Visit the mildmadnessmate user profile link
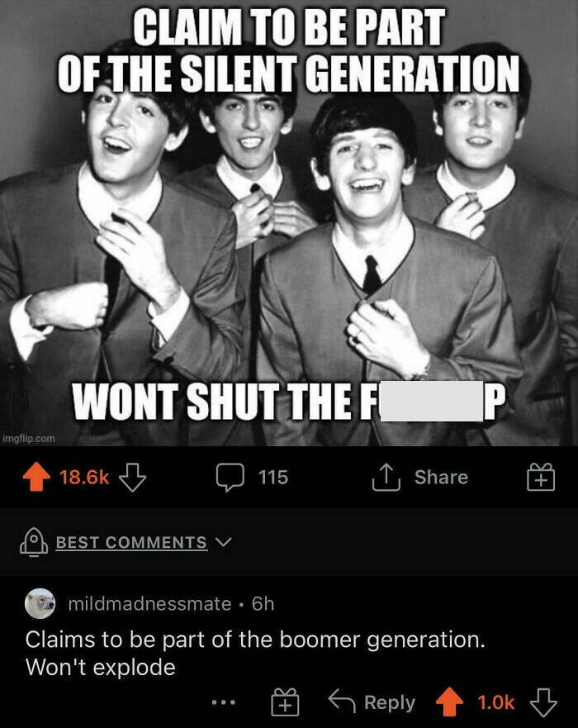The height and width of the screenshot is (728, 578). pos(149,604)
